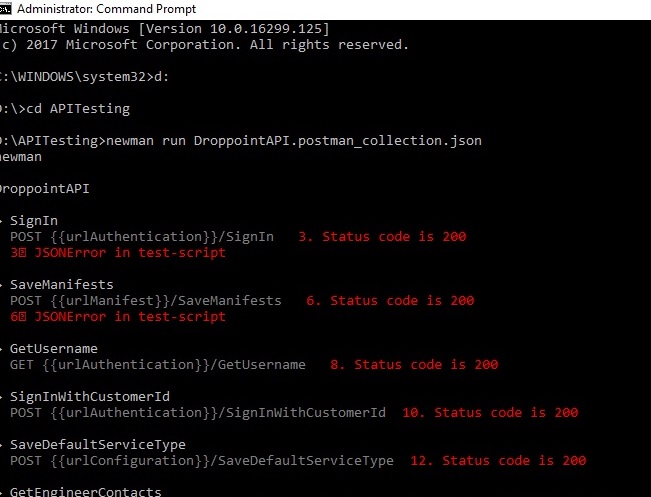Click '6. Status code is 200' failure text
The height and width of the screenshot is (497, 651).
click(390, 301)
